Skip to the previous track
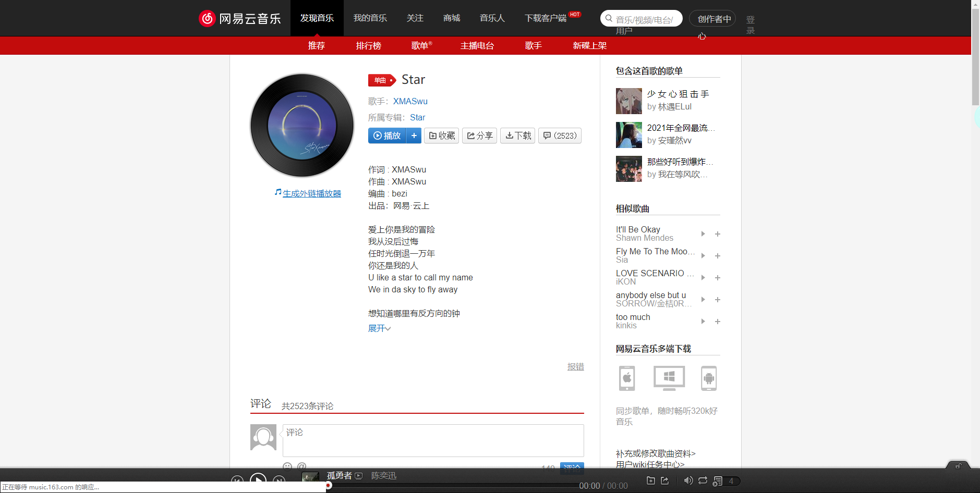This screenshot has width=980, height=493. pyautogui.click(x=237, y=480)
